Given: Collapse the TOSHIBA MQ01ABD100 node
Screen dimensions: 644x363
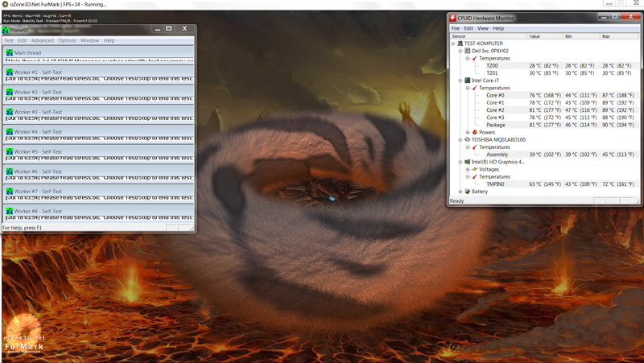Looking at the screenshot, I should pos(460,139).
